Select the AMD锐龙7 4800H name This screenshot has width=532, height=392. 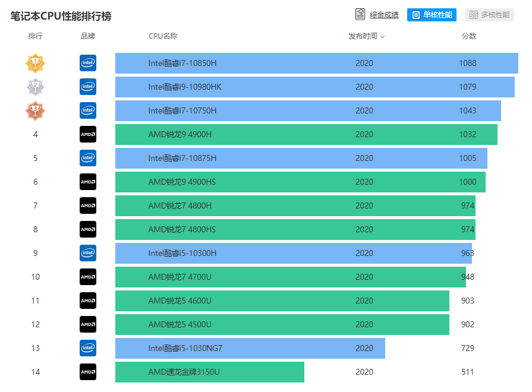(x=180, y=206)
